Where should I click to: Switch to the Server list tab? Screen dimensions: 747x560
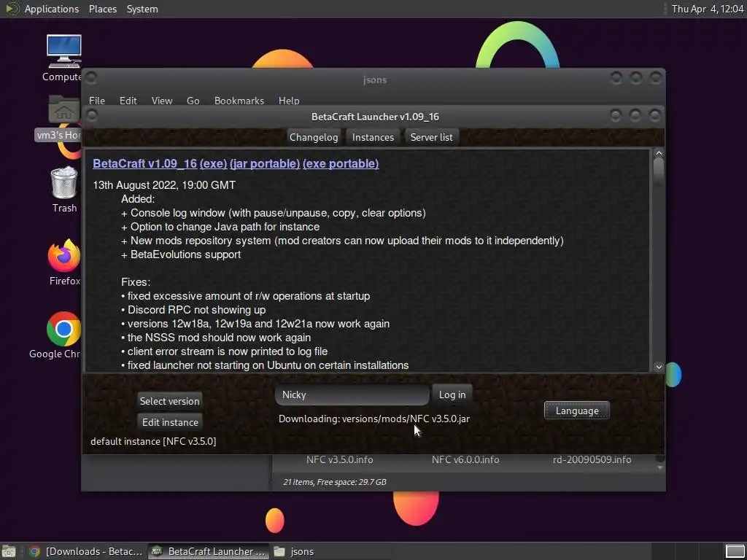pos(431,137)
